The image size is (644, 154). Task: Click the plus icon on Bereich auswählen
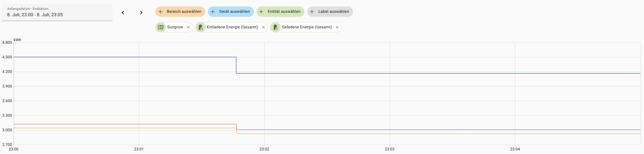161,12
